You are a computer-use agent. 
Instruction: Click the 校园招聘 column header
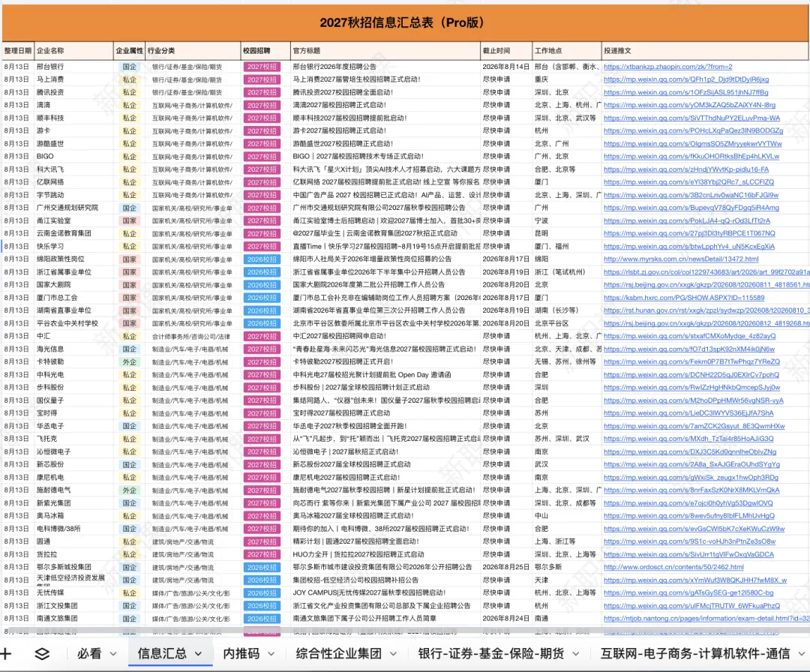pos(265,50)
